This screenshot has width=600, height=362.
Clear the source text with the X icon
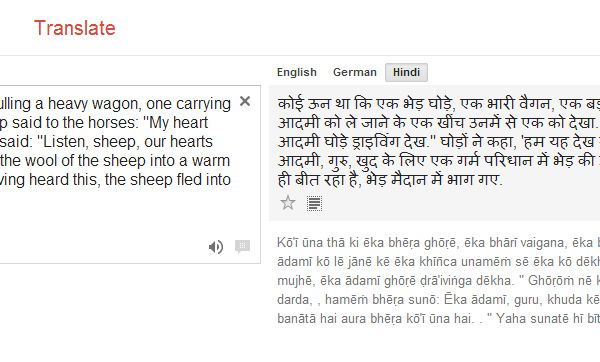245,101
